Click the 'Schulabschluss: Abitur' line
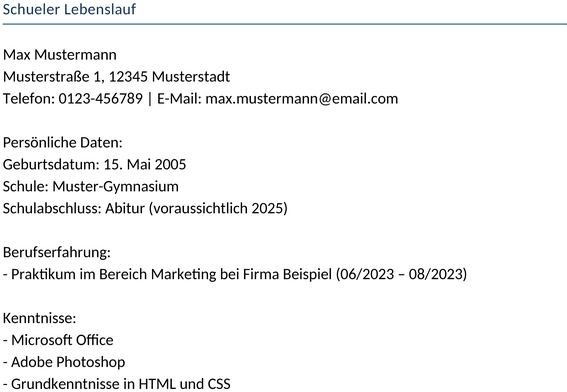This screenshot has height=392, width=567. pyautogui.click(x=145, y=209)
